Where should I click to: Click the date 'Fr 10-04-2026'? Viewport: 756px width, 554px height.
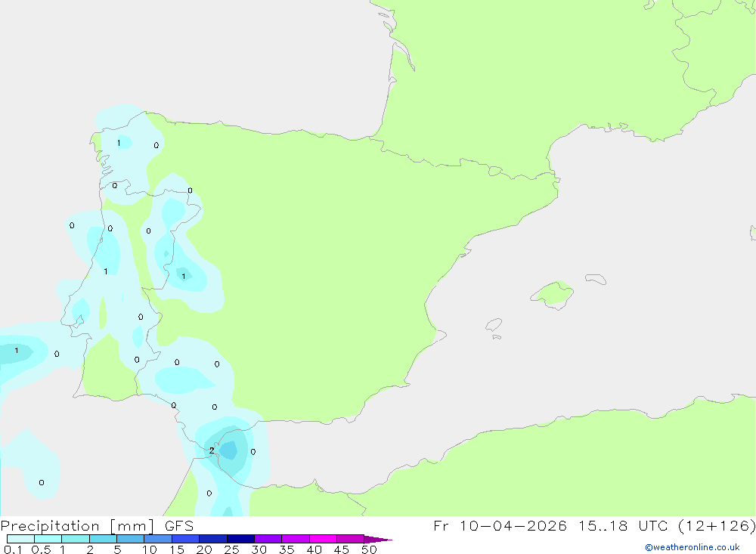tap(500, 526)
